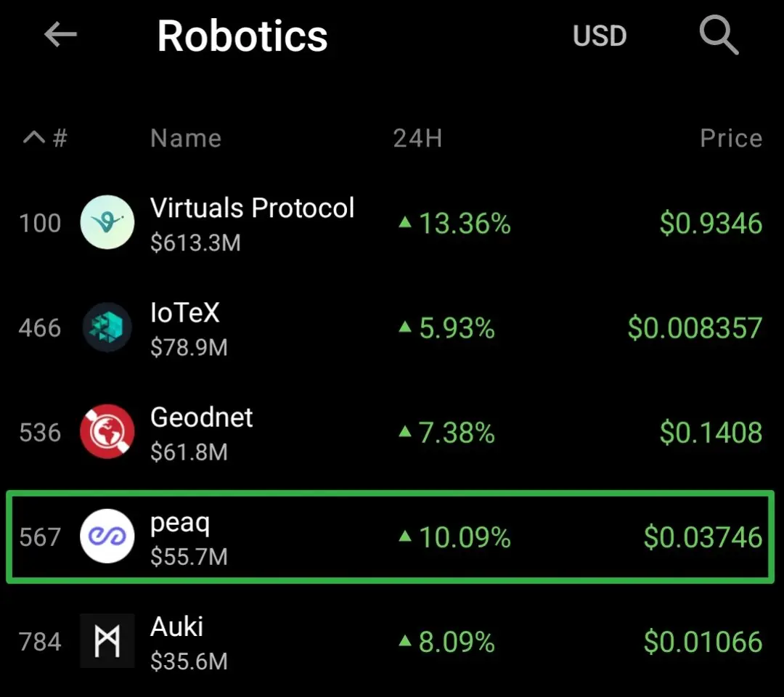Sort list by Name column

click(x=186, y=138)
